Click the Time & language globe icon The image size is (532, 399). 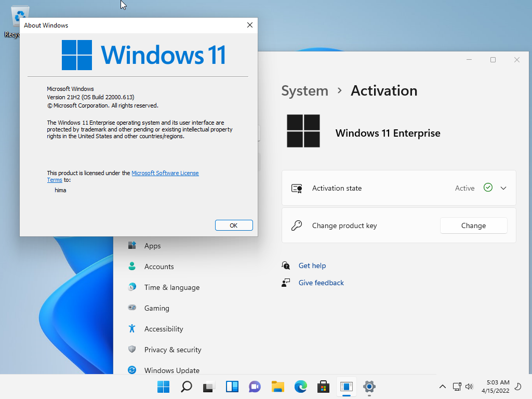click(132, 287)
